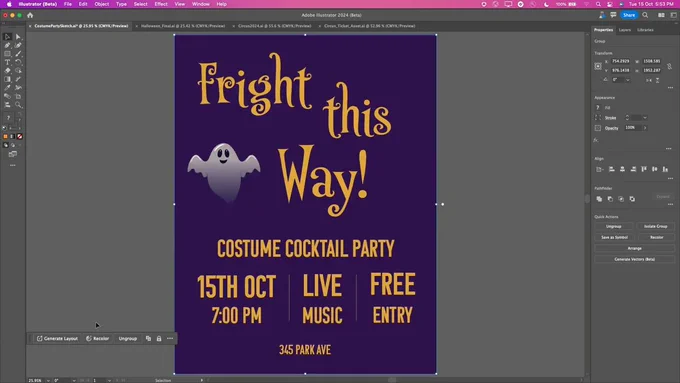Image resolution: width=680 pixels, height=383 pixels.
Task: Select the Selection tool (black arrow)
Action: (x=7, y=37)
